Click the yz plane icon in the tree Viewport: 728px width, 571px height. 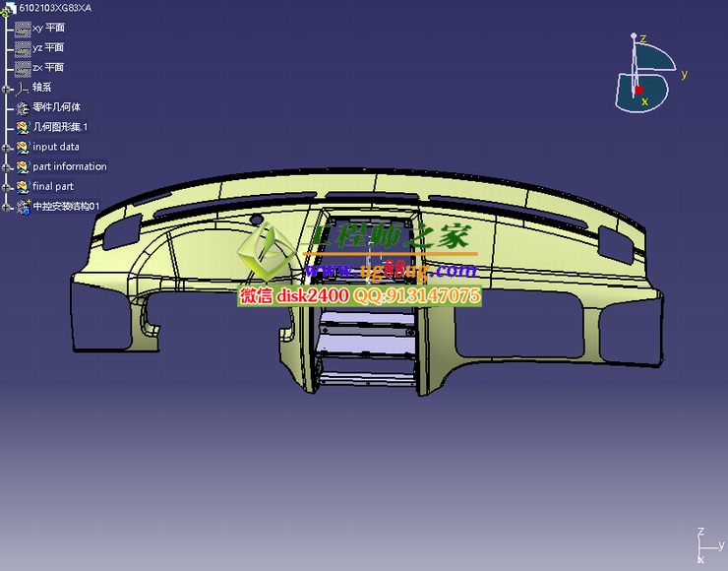[x=23, y=48]
